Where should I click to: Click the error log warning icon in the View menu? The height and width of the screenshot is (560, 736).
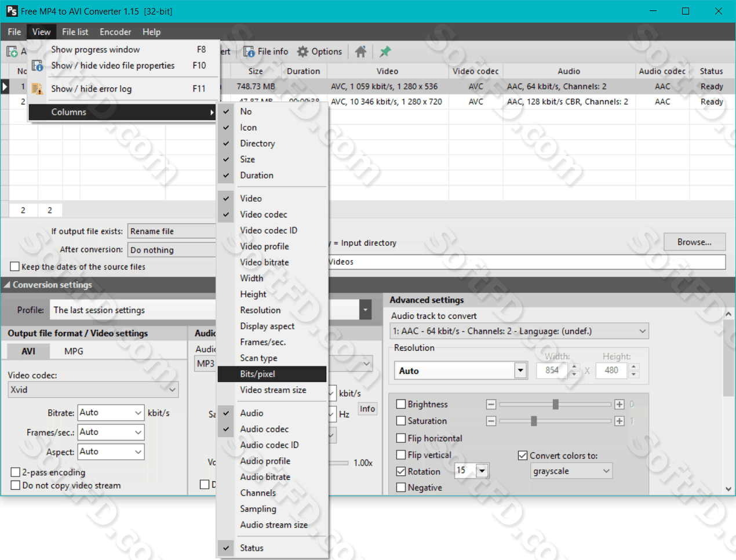click(37, 89)
